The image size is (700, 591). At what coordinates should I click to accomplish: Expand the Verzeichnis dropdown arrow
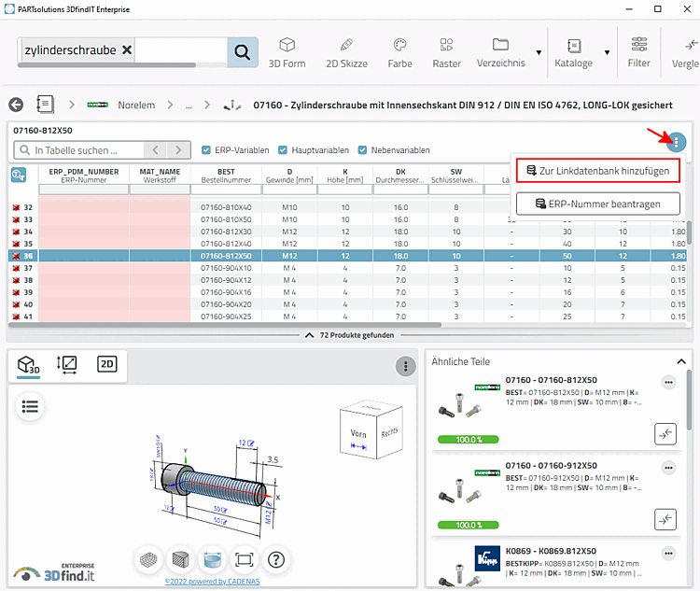(x=539, y=52)
